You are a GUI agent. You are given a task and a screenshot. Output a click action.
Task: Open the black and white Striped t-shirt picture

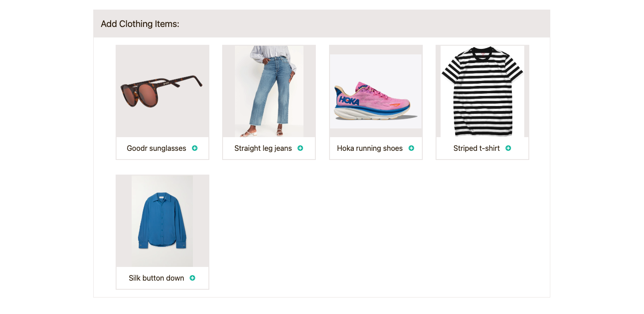pos(482,90)
